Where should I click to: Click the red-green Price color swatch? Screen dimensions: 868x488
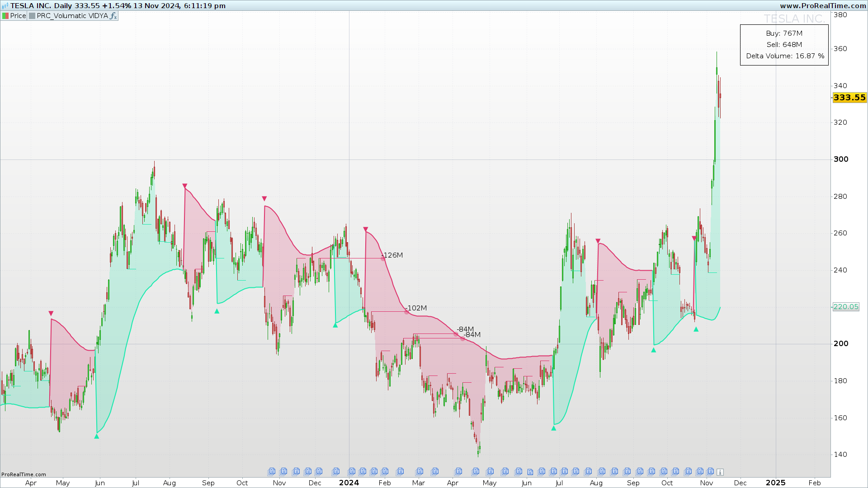pos(5,16)
